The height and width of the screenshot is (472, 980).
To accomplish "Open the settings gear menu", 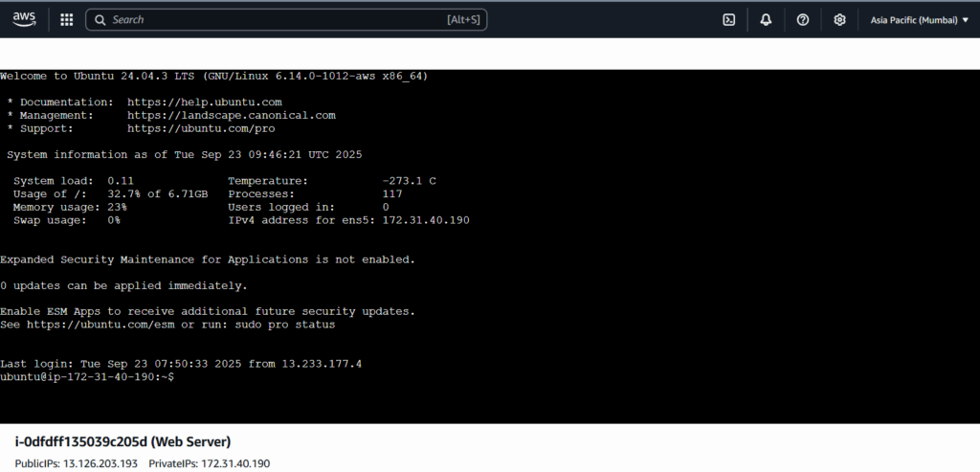I will click(839, 20).
